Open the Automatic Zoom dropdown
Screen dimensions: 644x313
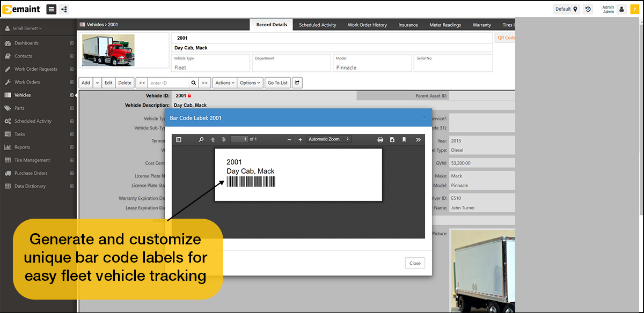click(x=329, y=139)
